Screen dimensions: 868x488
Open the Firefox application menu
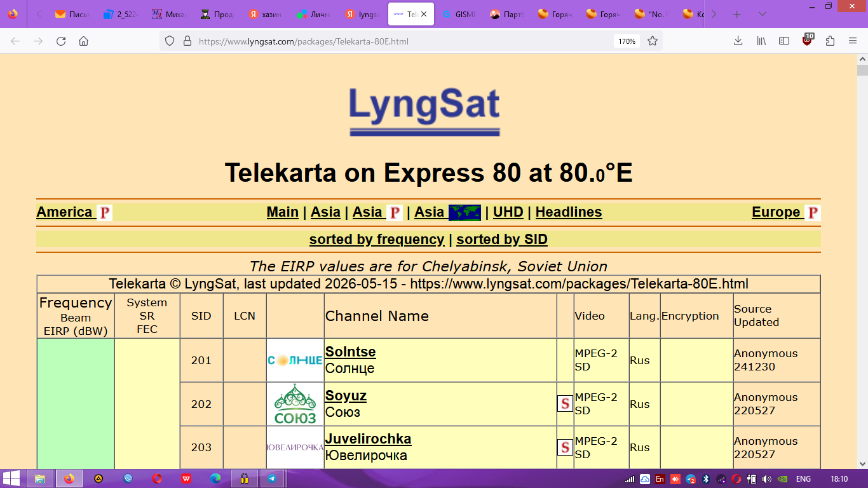(x=853, y=41)
